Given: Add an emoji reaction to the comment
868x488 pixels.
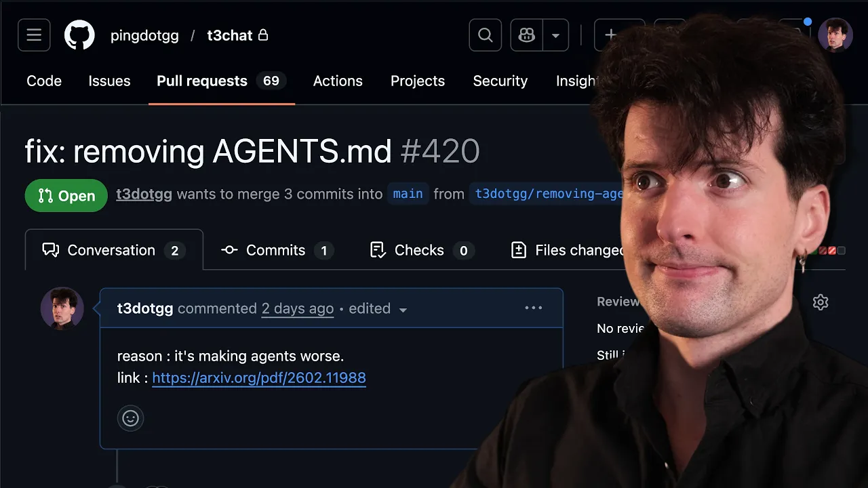Looking at the screenshot, I should coord(130,418).
